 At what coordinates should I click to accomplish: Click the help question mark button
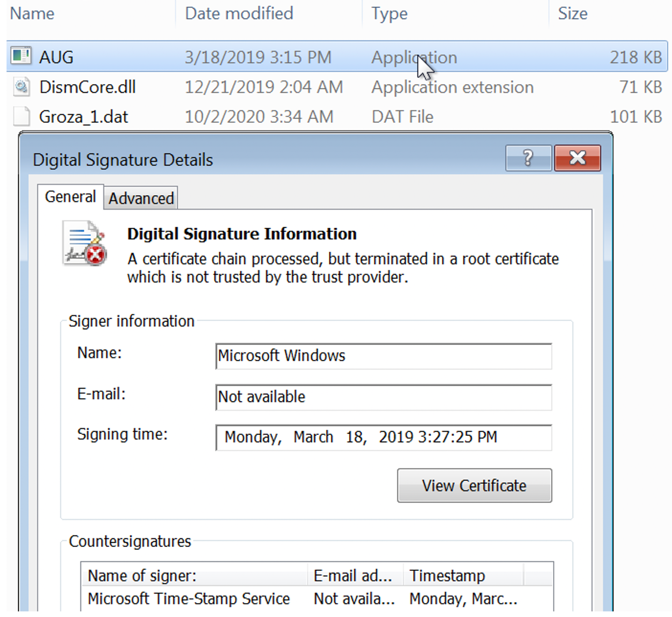[528, 158]
